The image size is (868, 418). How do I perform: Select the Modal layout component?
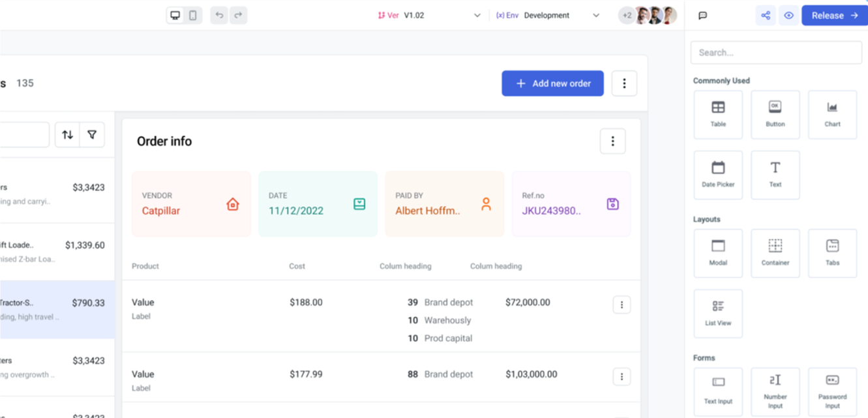click(718, 253)
